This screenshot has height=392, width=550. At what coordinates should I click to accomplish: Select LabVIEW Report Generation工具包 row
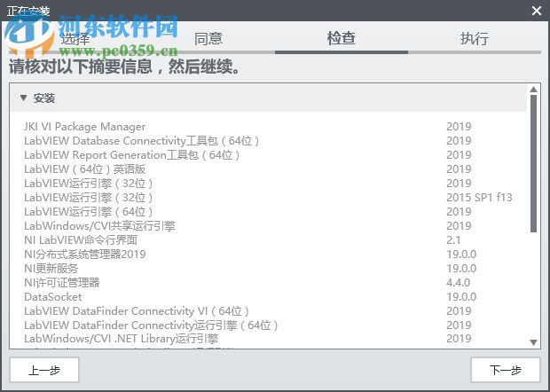coord(268,155)
